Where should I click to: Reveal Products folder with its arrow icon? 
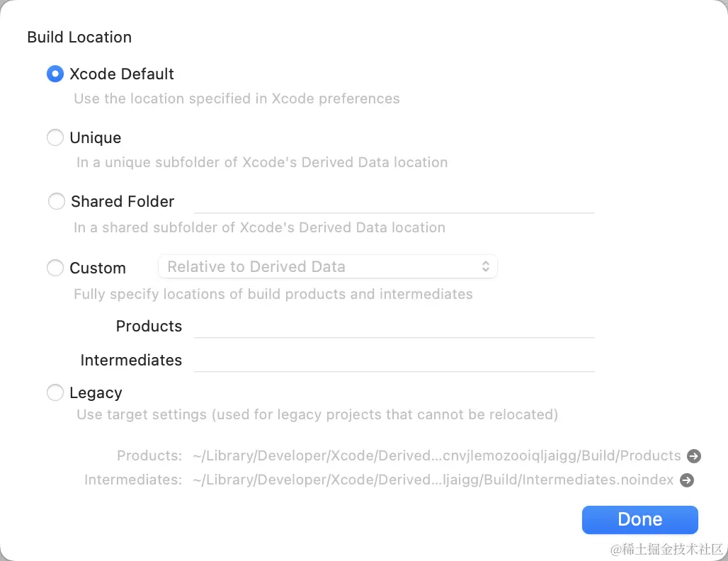(x=694, y=456)
